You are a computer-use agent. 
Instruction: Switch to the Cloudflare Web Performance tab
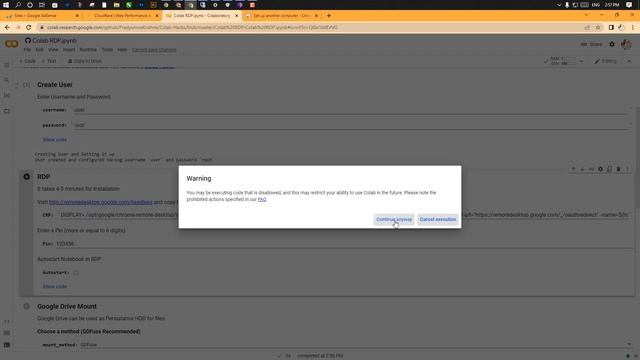click(x=122, y=16)
